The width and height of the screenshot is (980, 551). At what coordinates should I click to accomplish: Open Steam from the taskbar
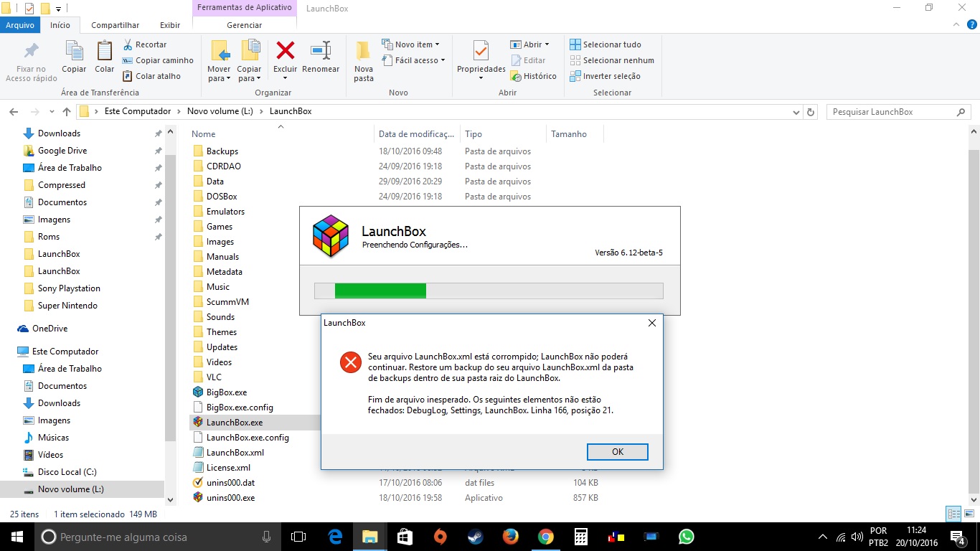click(476, 537)
